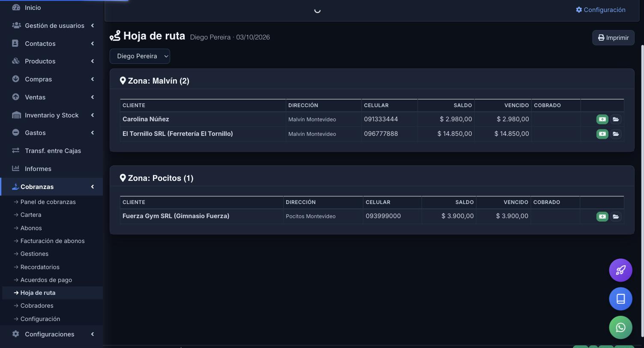Screen dimensions: 644x348
Task: Open the WhatsApp floating button
Action: tap(620, 327)
